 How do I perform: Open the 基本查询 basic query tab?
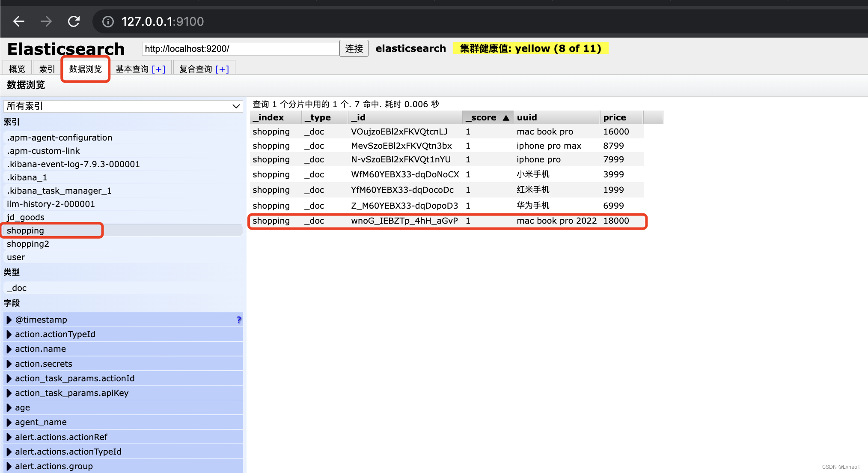pos(132,69)
